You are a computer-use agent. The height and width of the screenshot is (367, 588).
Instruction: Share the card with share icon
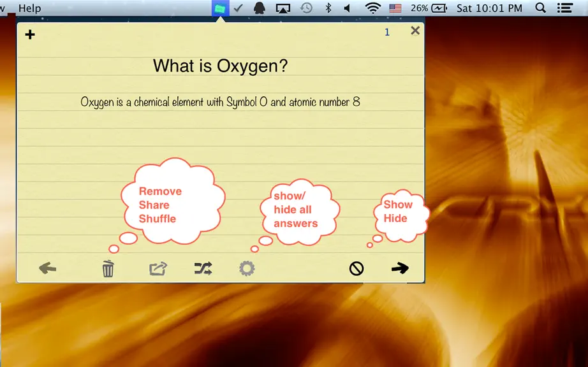click(x=158, y=268)
